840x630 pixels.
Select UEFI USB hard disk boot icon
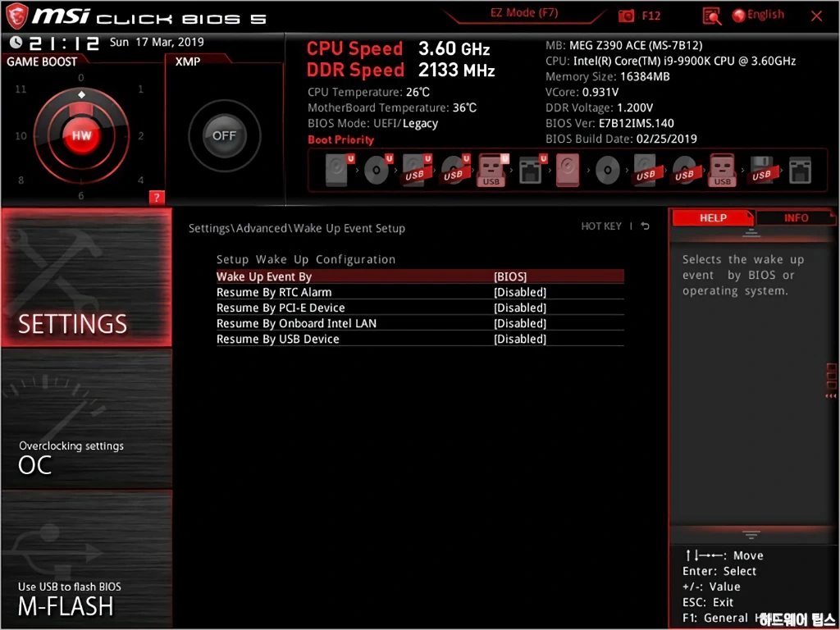416,170
